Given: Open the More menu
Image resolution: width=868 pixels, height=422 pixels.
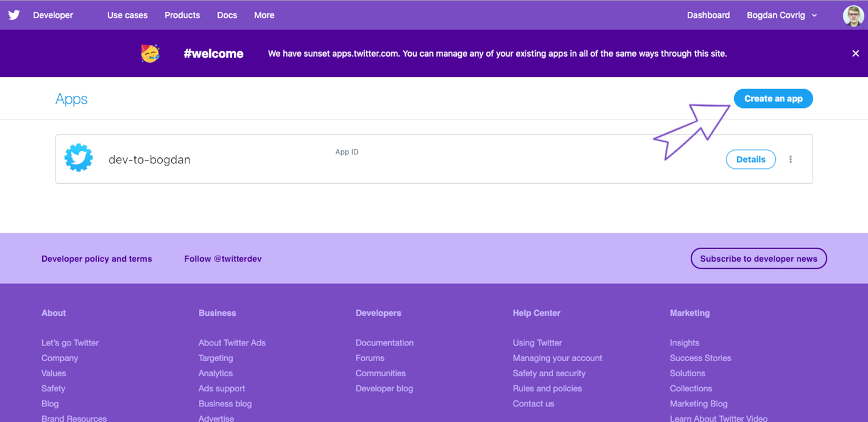Looking at the screenshot, I should (264, 15).
